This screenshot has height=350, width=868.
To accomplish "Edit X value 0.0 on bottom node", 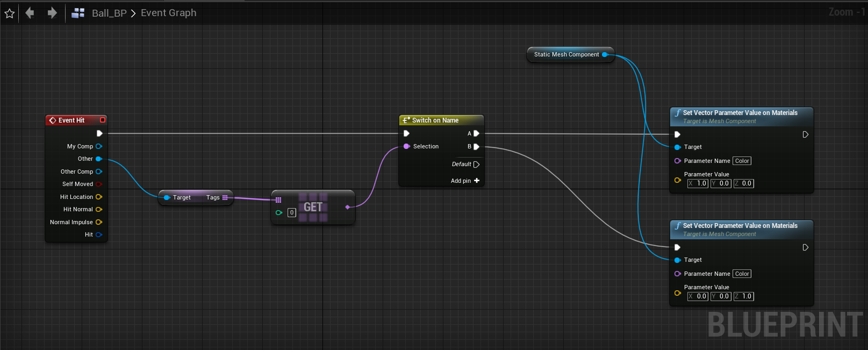I will tap(698, 296).
